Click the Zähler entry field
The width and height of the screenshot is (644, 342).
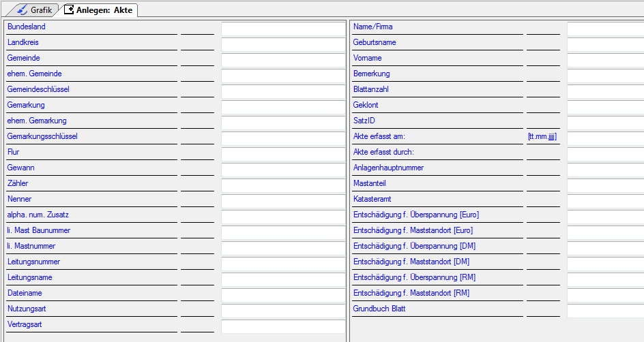coord(283,185)
